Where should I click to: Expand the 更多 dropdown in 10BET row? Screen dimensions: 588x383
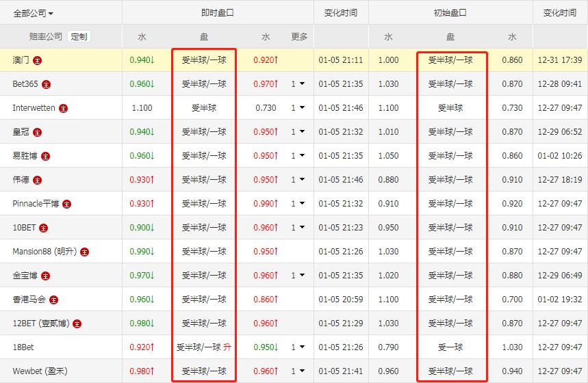298,228
